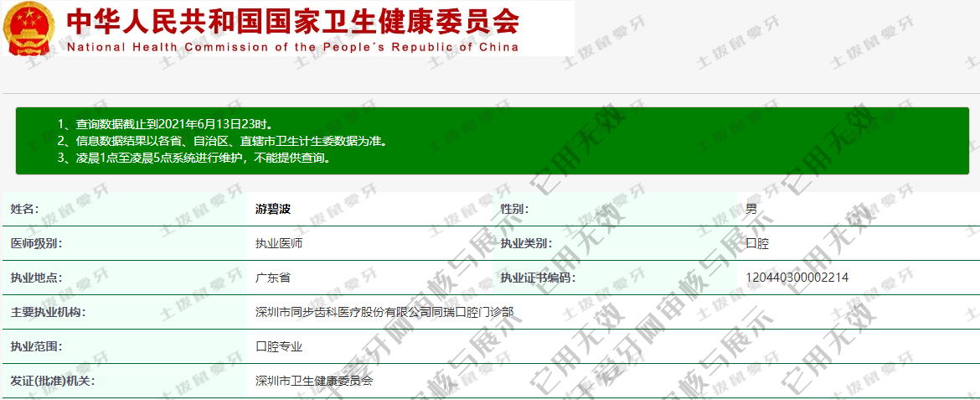
Task: Click the 发证(批准)机关 row label
Action: coord(50,381)
